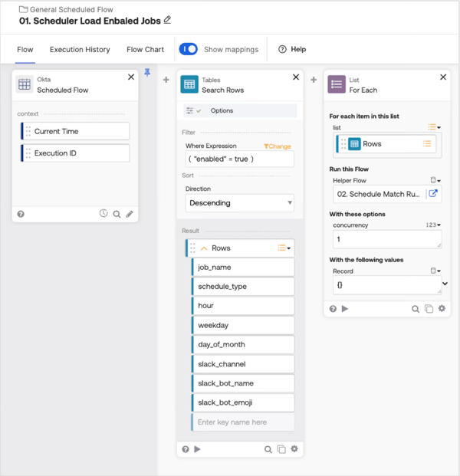Select the schedule_type result field
The height and width of the screenshot is (476, 460).
pos(243,287)
